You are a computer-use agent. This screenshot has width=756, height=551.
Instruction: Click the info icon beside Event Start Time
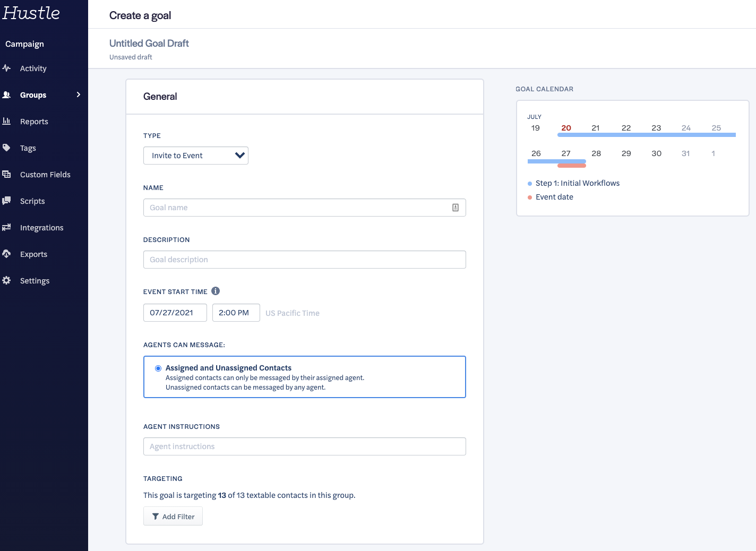click(216, 291)
